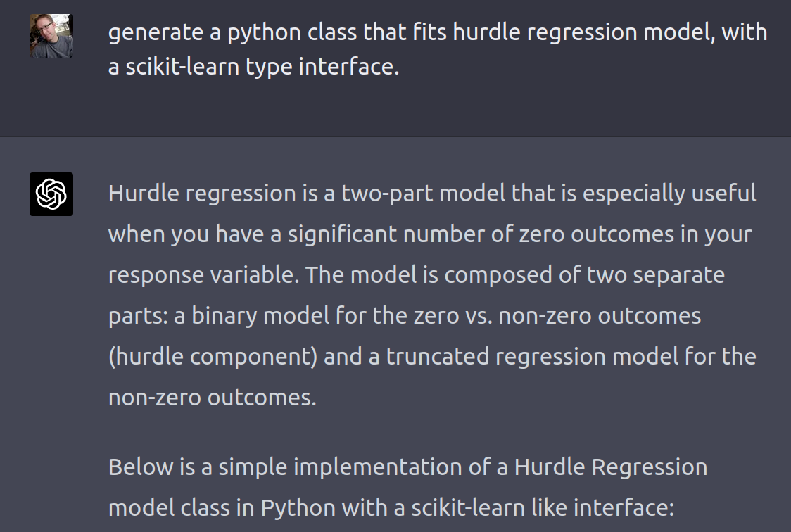Click "scikit-learn type interface" in the user message

252,68
